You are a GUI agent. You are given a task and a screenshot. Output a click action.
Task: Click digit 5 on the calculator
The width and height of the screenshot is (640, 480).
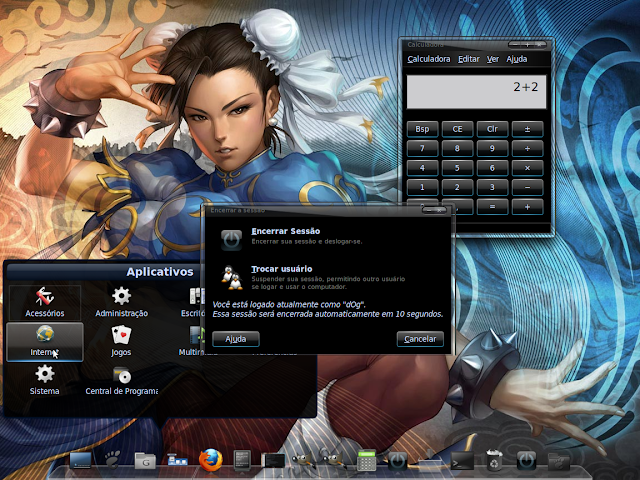click(x=457, y=168)
